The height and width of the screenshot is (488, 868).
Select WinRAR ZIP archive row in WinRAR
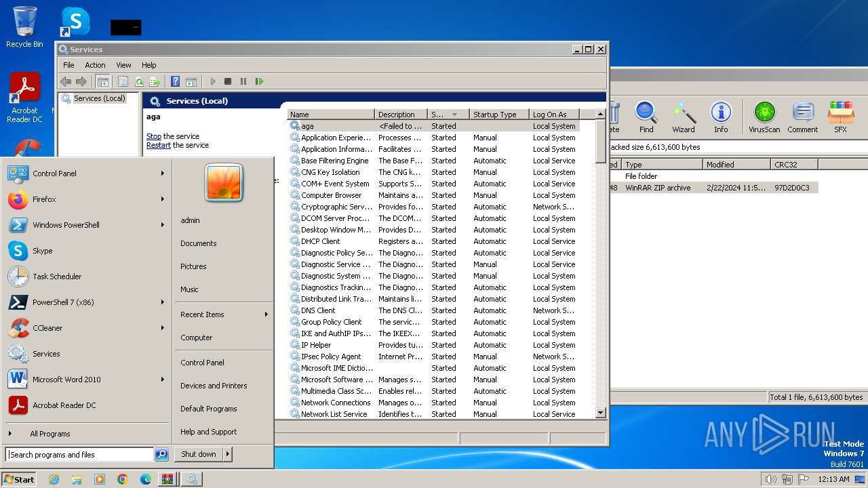(x=713, y=188)
